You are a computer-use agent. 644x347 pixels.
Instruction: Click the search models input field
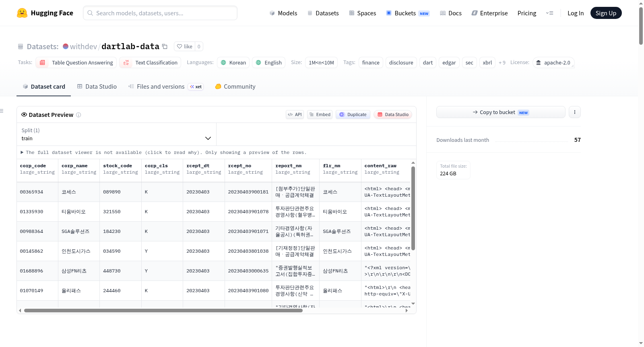(160, 13)
